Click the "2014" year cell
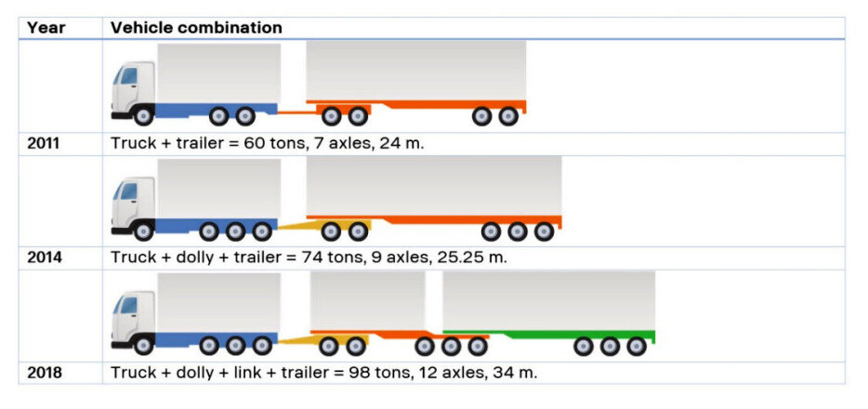Image resolution: width=868 pixels, height=409 pixels. point(45,257)
